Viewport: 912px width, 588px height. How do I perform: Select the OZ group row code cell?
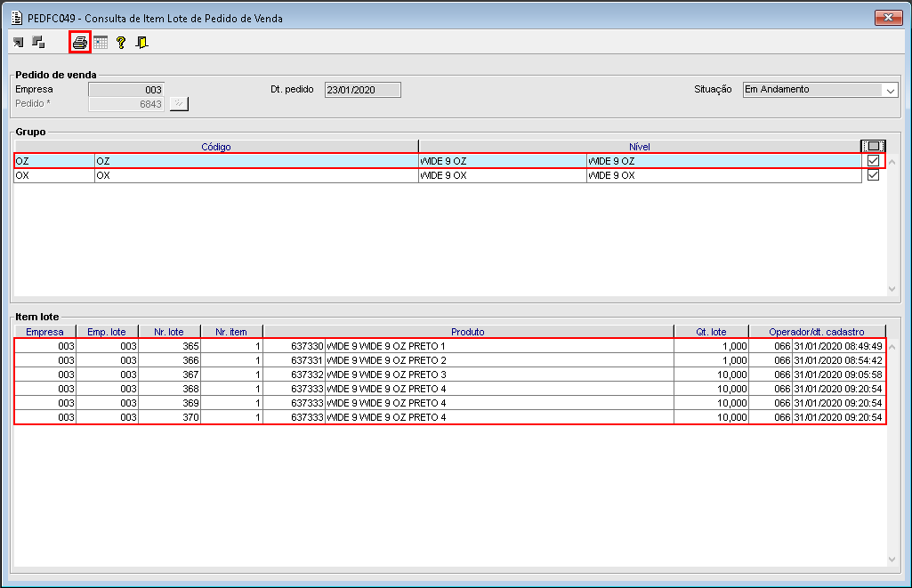pos(54,161)
